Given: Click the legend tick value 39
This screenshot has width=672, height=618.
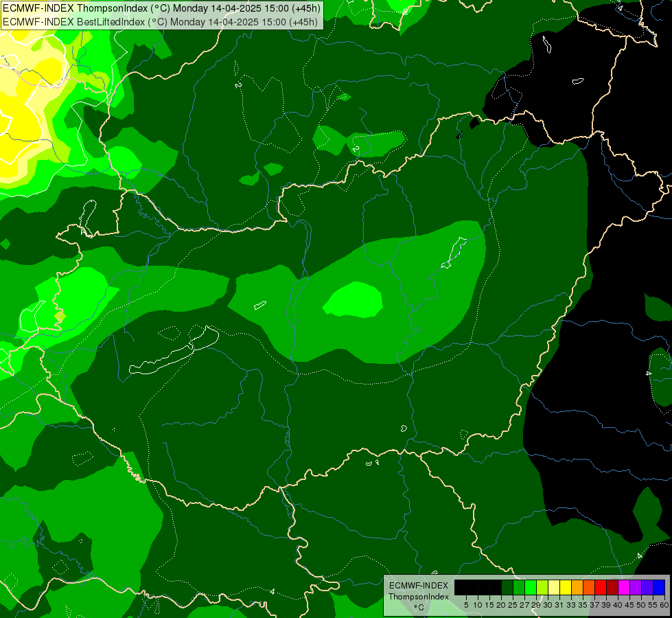Looking at the screenshot, I should point(606,605).
